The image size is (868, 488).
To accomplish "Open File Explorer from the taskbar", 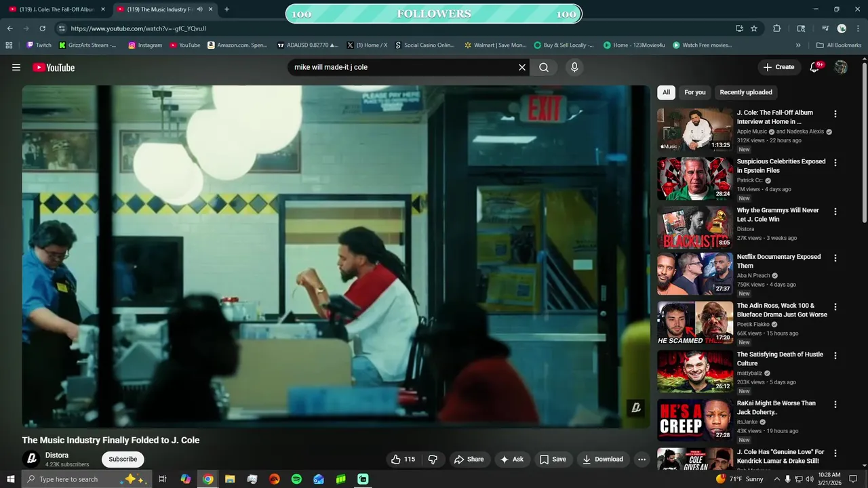I will (x=230, y=479).
